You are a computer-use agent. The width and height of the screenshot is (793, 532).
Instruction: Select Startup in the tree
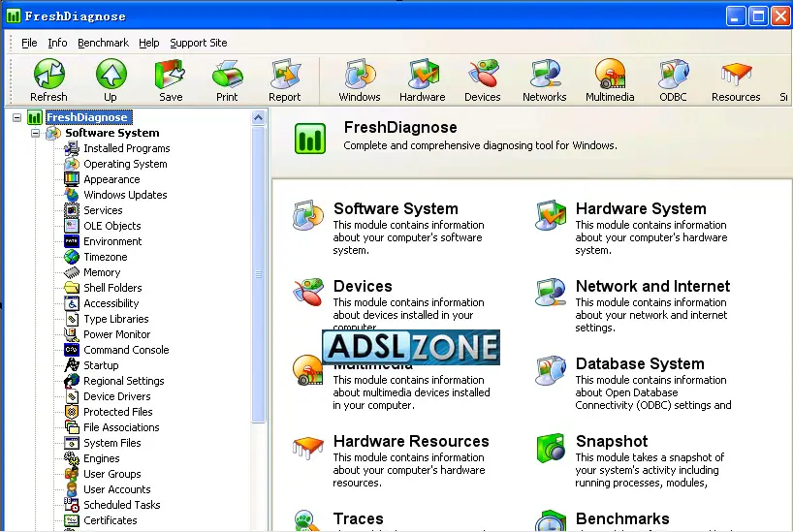click(x=101, y=365)
